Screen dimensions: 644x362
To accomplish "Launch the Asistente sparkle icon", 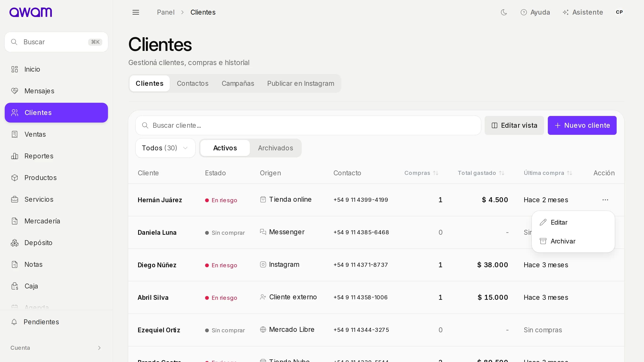I will [566, 12].
